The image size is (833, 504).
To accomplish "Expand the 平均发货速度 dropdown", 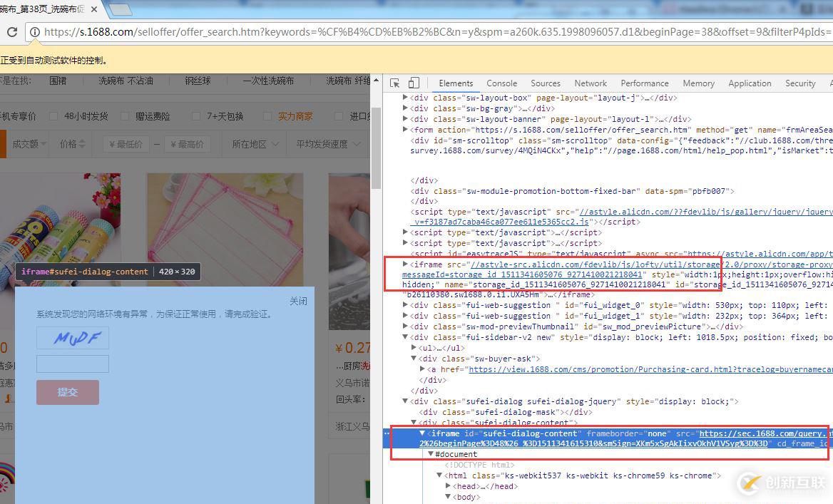I will (x=327, y=144).
